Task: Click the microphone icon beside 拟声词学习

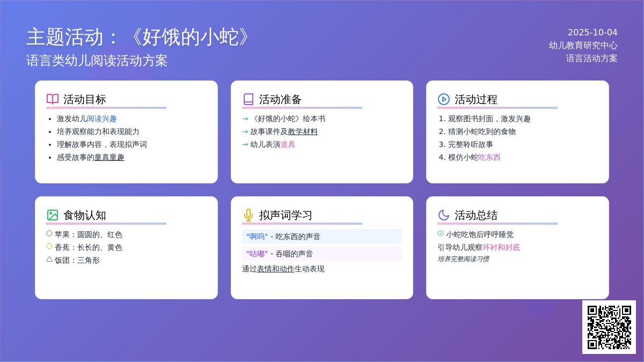Action: pos(248,215)
